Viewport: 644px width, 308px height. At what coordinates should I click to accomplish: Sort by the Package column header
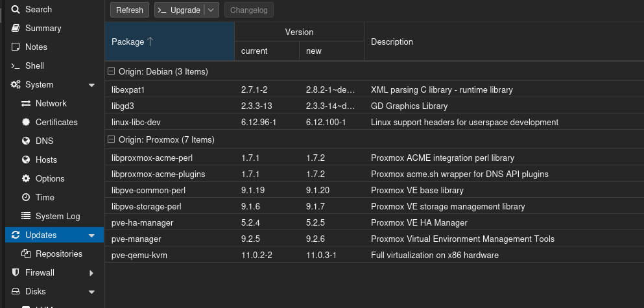click(170, 41)
